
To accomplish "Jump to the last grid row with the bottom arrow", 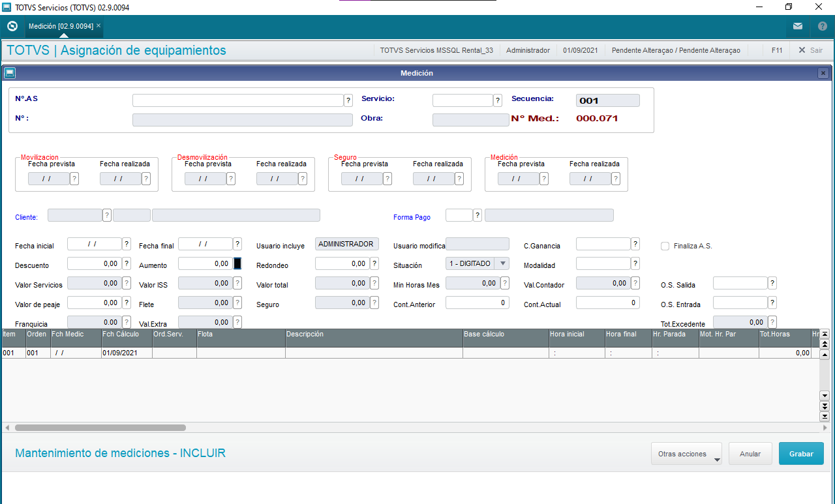I will 825,416.
